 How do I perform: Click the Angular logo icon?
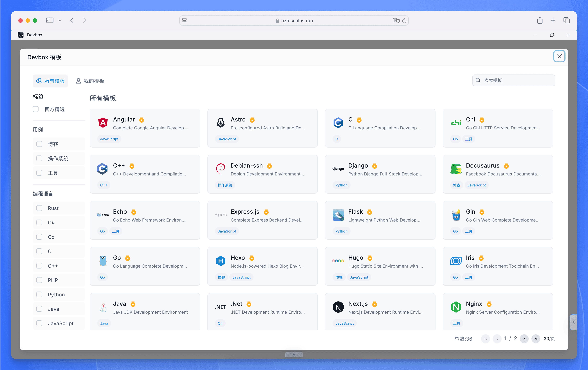103,123
